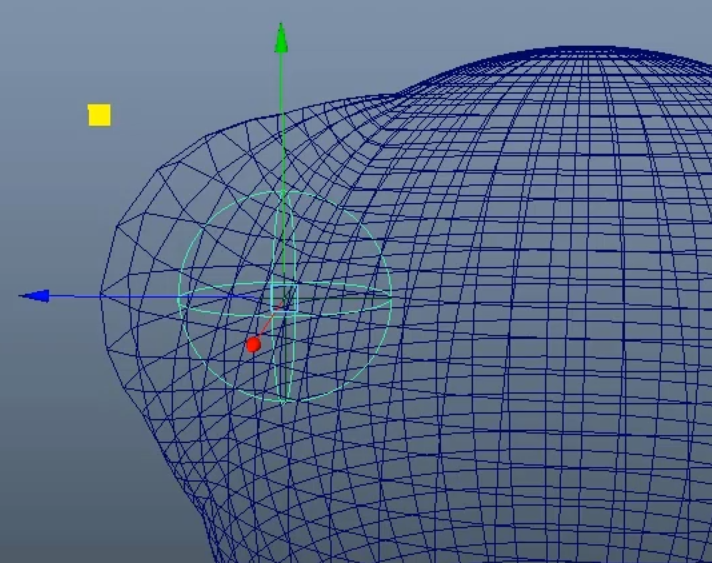This screenshot has height=563, width=712.
Task: Click the cyan center box of manipulator
Action: 284,298
